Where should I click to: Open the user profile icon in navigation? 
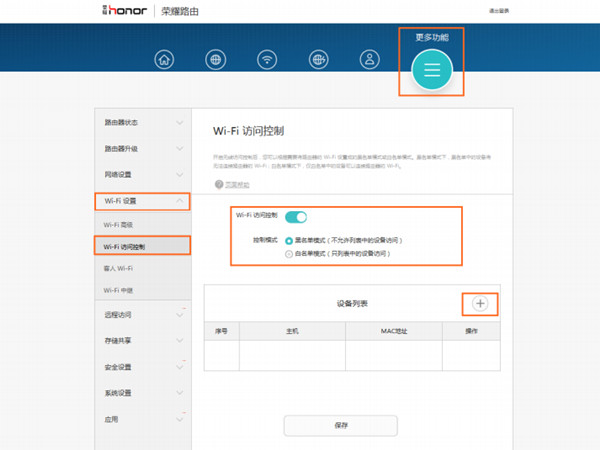pyautogui.click(x=370, y=60)
